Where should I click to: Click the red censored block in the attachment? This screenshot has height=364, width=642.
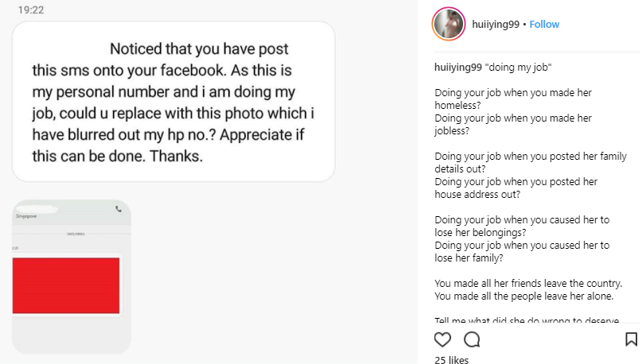67,285
